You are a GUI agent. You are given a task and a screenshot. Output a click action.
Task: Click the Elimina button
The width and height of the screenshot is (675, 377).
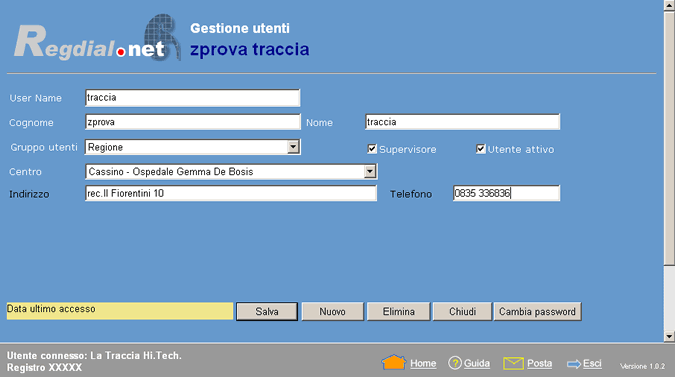click(x=399, y=311)
